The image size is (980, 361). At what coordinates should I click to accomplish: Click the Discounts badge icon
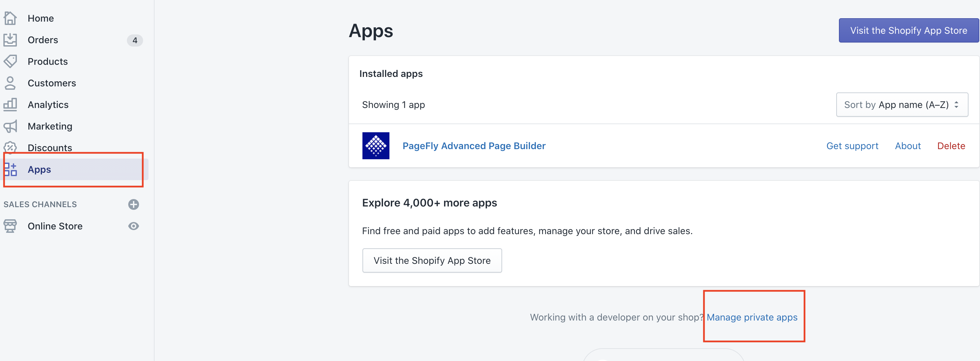point(10,147)
